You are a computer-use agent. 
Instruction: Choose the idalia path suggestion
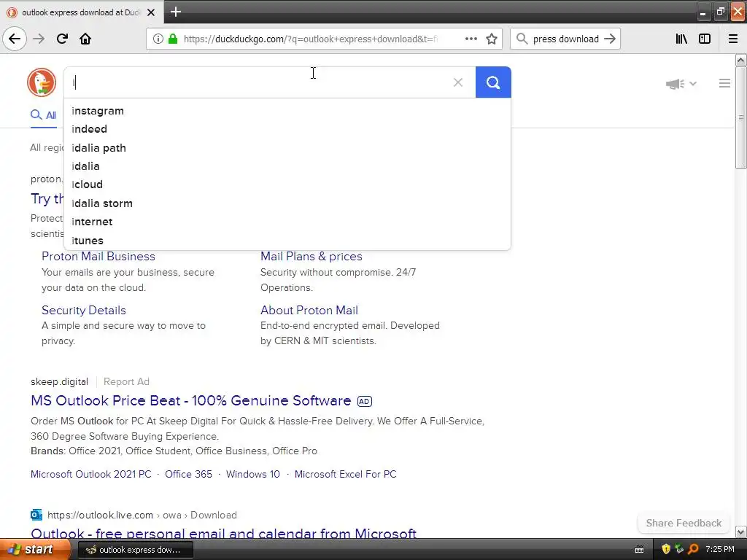point(287,147)
